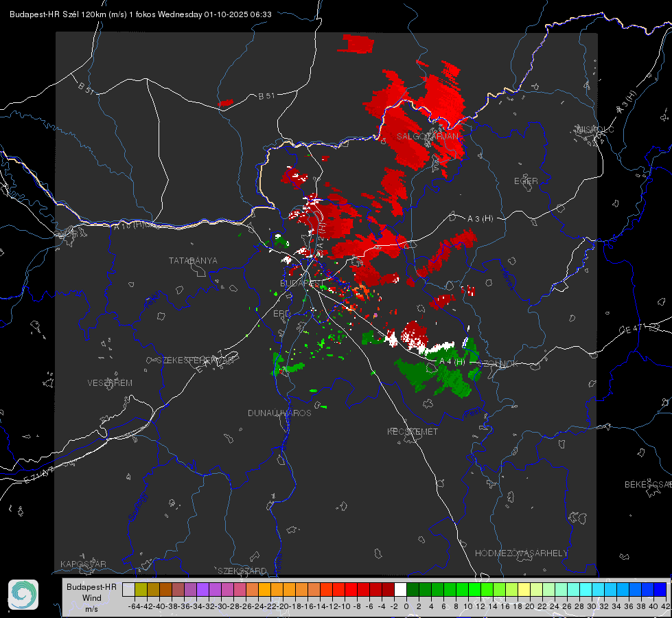Select the light grey swatch left of -64
The height and width of the screenshot is (618, 672).
click(x=128, y=589)
